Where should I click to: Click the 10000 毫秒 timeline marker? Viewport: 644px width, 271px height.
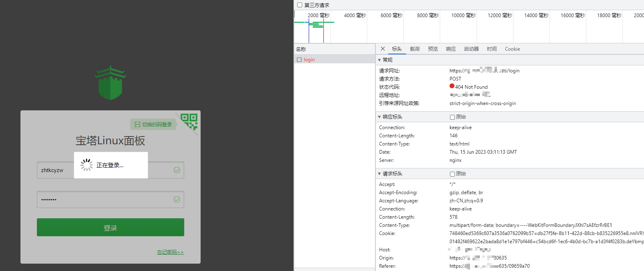pyautogui.click(x=463, y=16)
